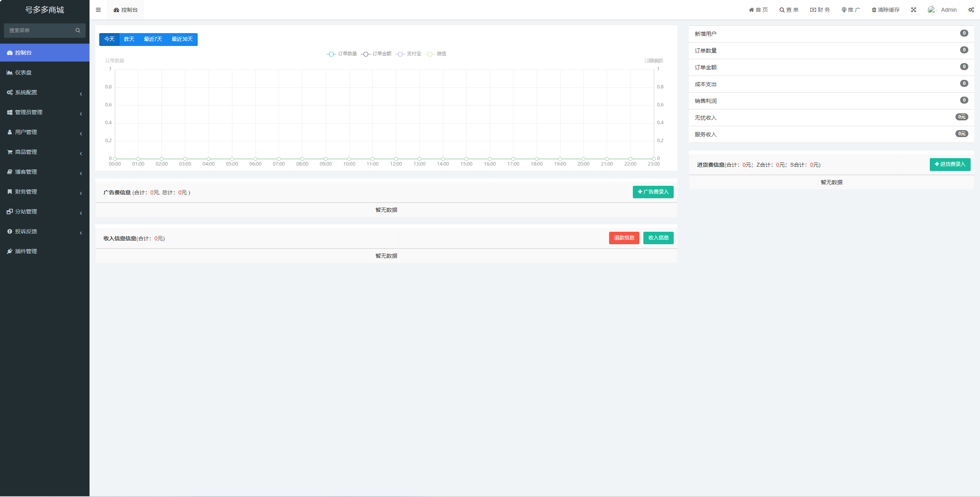Viewport: 980px width, 497px height.
Task: Switch to the 最近7天 tab
Action: click(153, 39)
